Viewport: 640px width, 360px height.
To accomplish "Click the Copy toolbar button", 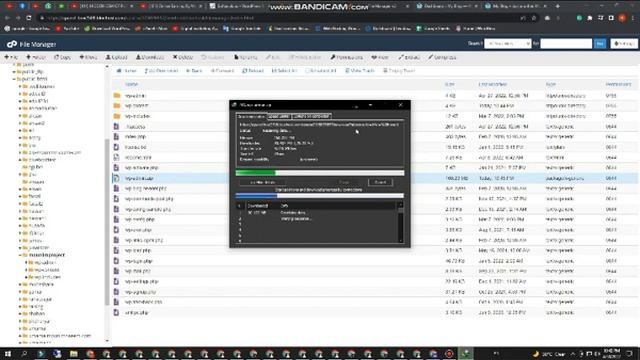I will tap(62, 58).
